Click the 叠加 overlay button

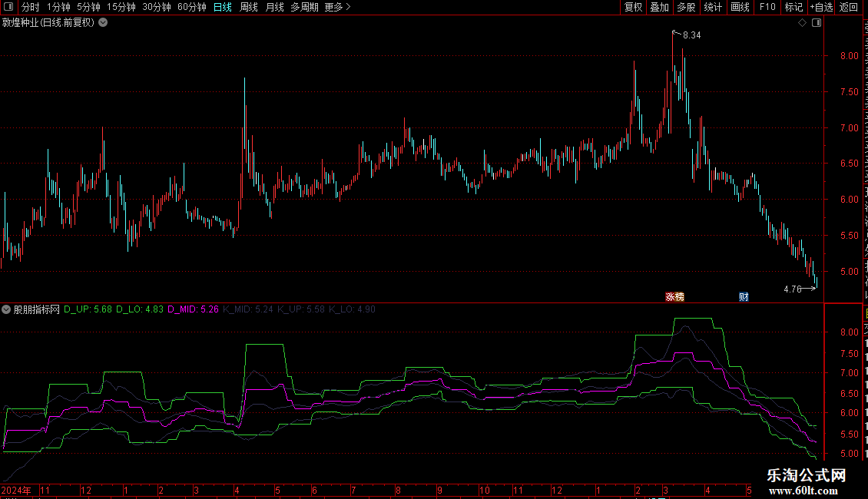(x=660, y=7)
